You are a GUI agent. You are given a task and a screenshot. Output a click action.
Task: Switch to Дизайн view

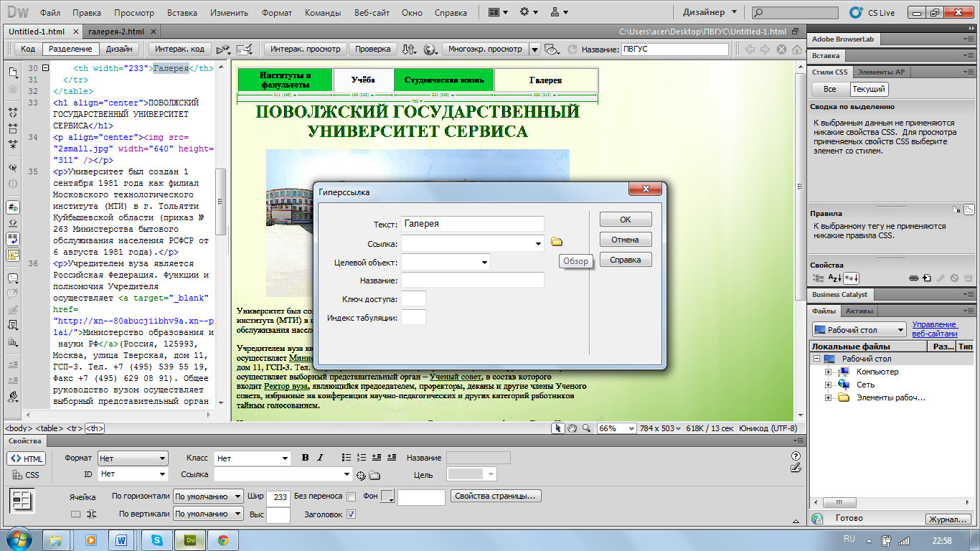[119, 49]
